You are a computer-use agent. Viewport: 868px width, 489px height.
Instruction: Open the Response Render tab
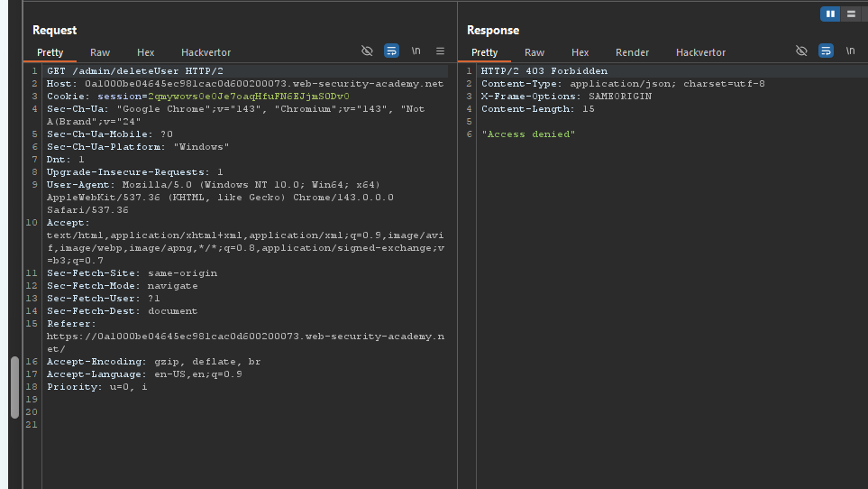coord(632,52)
